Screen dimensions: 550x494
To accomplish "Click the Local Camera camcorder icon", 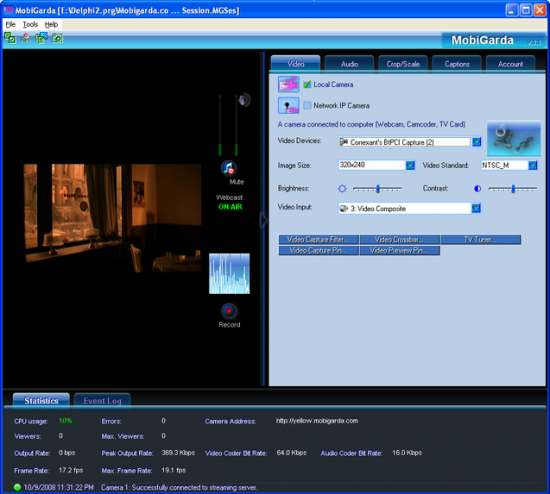I will click(x=289, y=84).
